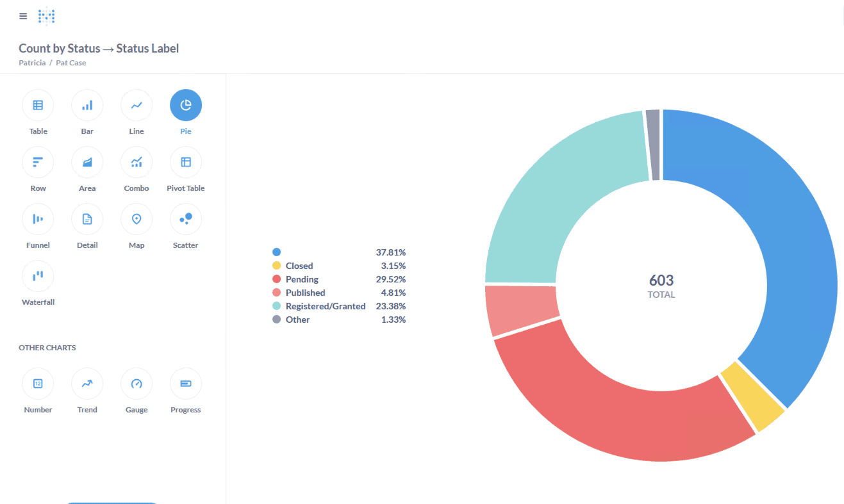
Task: Click the gray Other pie slice
Action: point(653,145)
